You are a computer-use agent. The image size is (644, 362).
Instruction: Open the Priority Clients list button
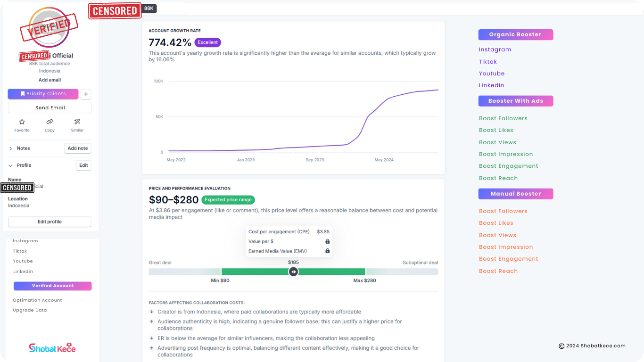coord(43,94)
